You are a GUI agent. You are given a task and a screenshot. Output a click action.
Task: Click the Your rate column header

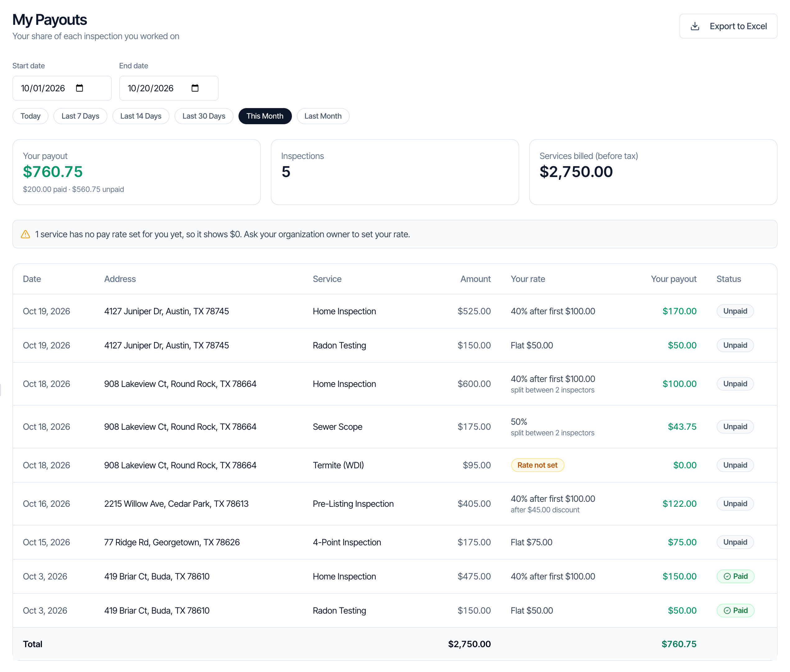pyautogui.click(x=528, y=279)
